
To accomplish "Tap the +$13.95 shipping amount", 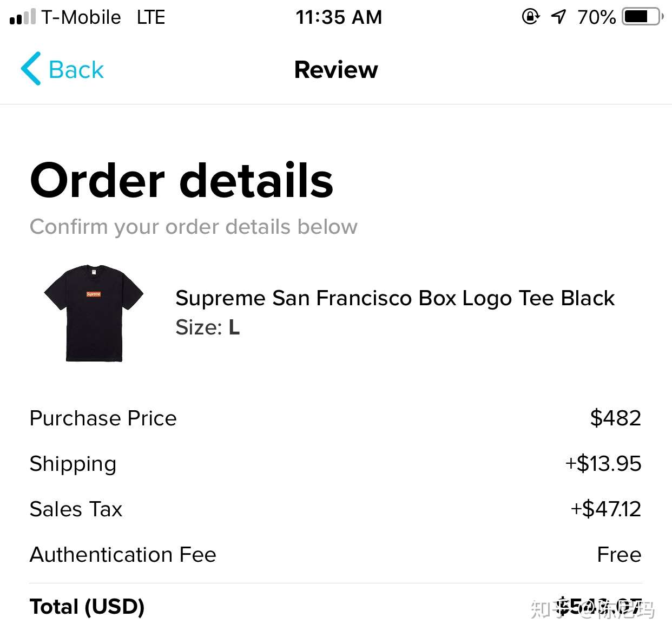I will tap(603, 464).
